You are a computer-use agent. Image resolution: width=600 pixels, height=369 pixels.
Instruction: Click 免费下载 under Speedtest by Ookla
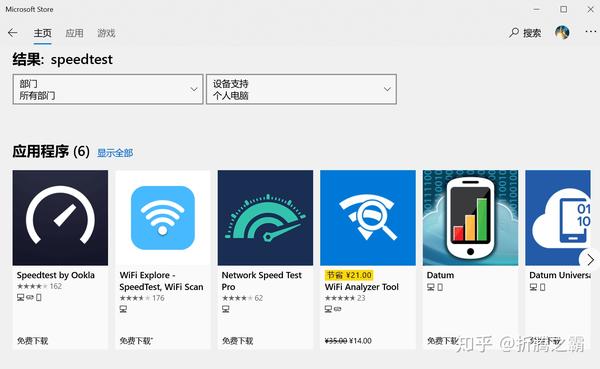(x=33, y=341)
